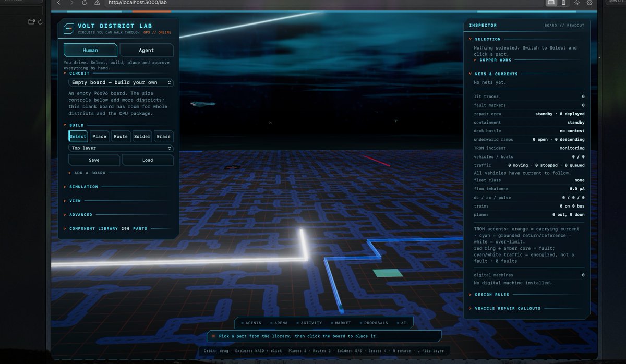Click the Save button
626x364 pixels.
click(x=94, y=160)
